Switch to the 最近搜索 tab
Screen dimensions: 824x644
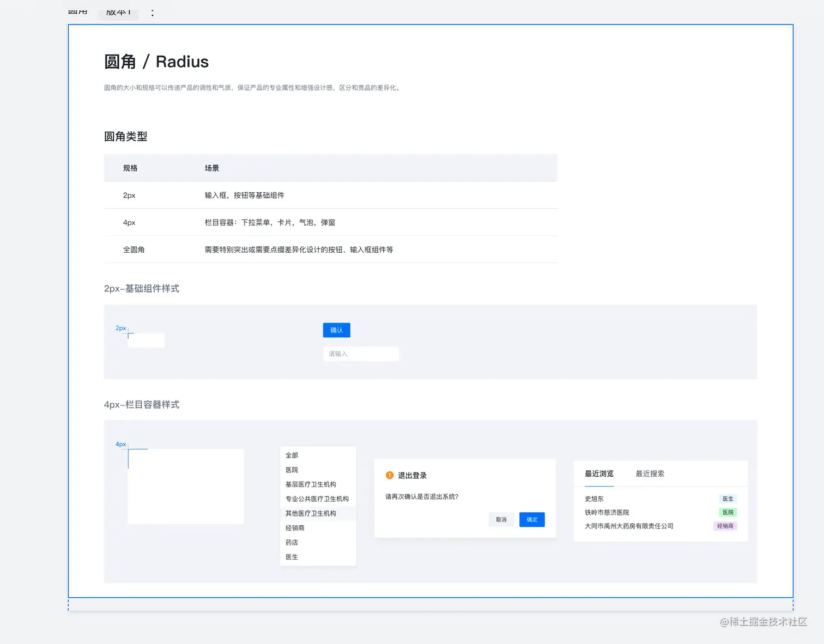tap(650, 473)
